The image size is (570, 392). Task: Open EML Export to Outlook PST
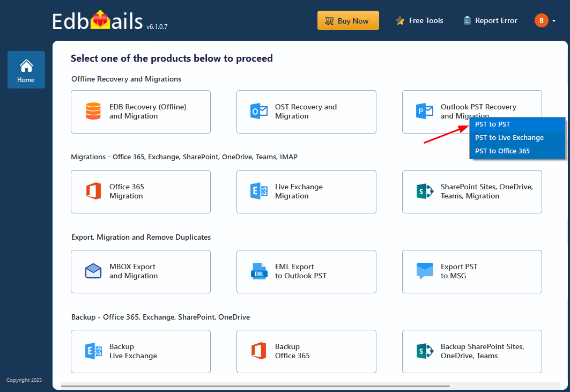(306, 272)
